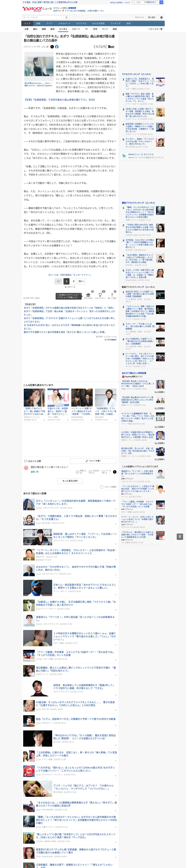
Task: Open article 渡邊渚さん「ウソつき！」の声に猛反論
Action: click(75, 618)
